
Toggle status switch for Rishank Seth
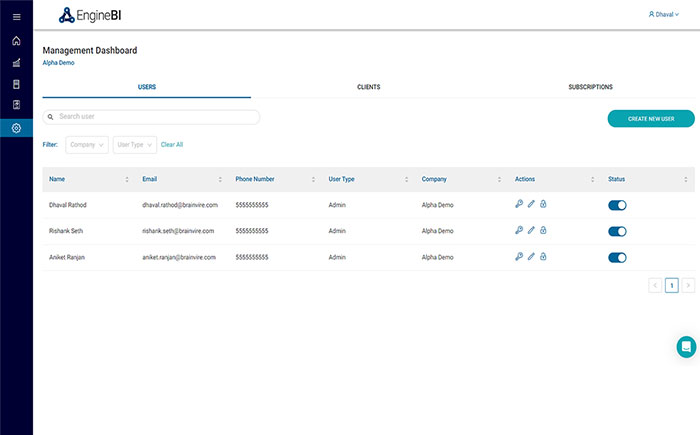[x=617, y=231]
